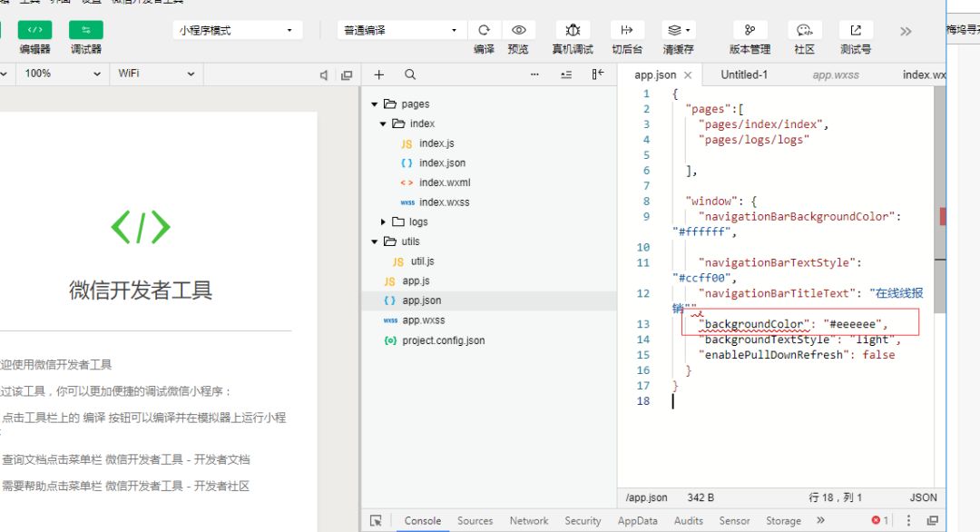Select app.json in file tree
This screenshot has width=980, height=532.
[421, 300]
